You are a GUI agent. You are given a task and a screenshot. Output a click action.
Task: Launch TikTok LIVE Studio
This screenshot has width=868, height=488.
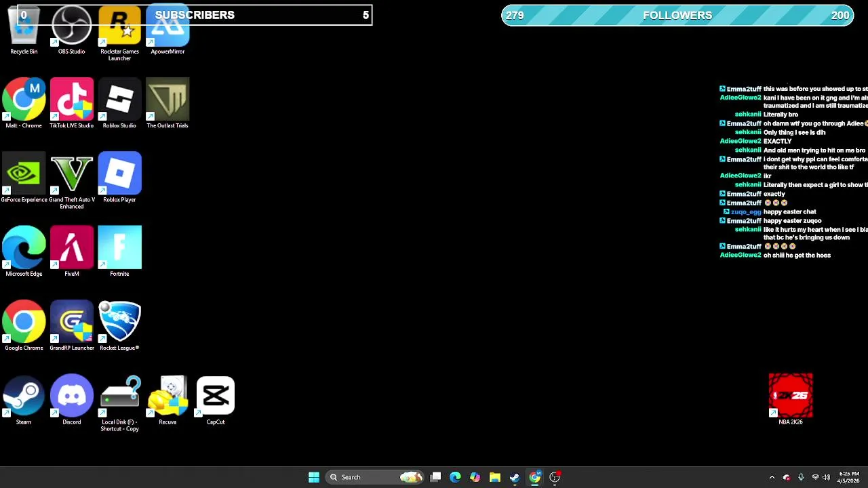pos(71,104)
